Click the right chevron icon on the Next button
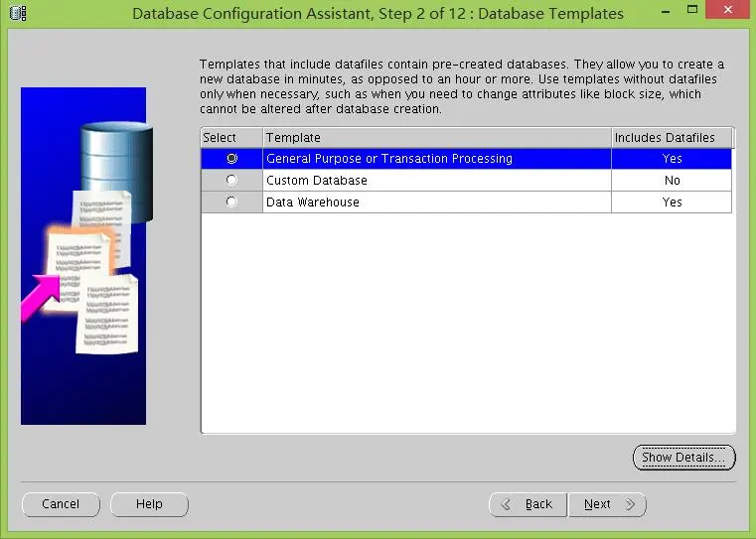This screenshot has height=539, width=756. point(630,504)
